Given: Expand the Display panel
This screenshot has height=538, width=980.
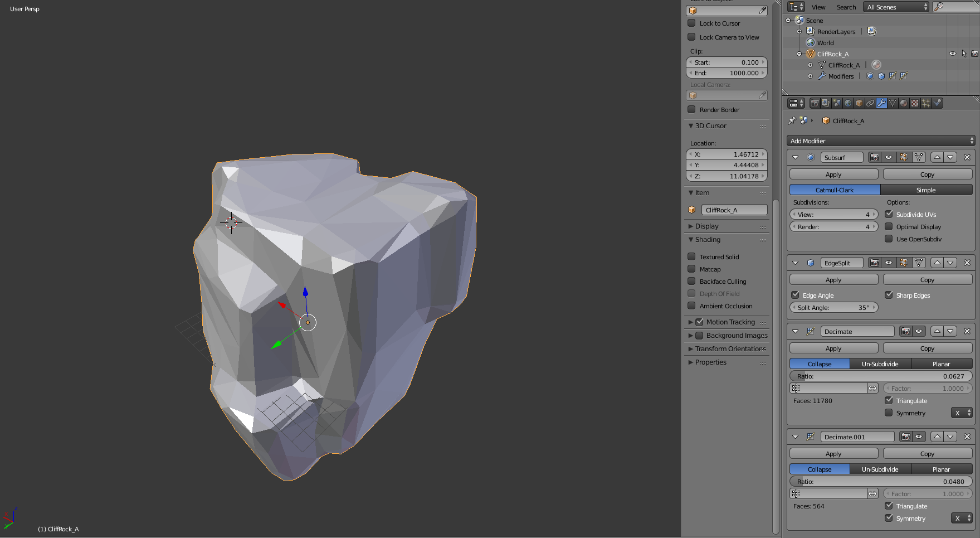Looking at the screenshot, I should pos(691,226).
